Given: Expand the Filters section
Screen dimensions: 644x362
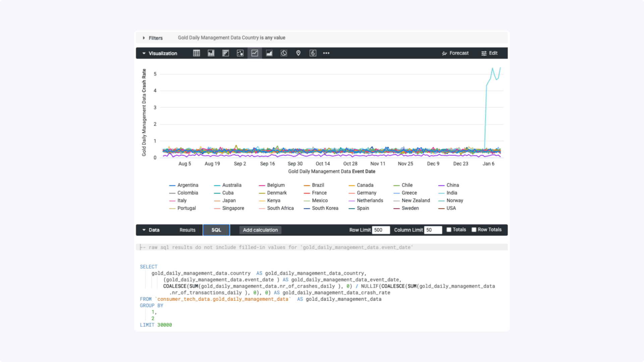Looking at the screenshot, I should pos(152,38).
